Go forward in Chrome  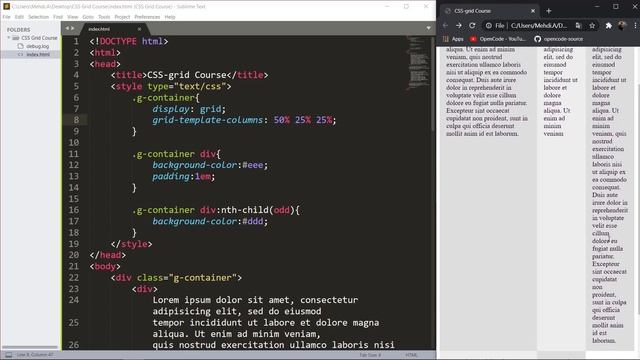pos(459,25)
